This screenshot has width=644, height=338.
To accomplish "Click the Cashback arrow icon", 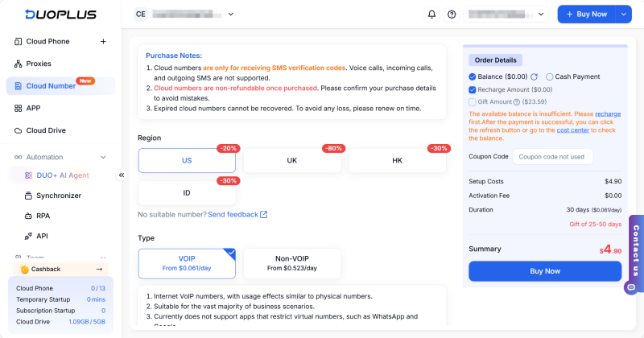I will point(99,269).
